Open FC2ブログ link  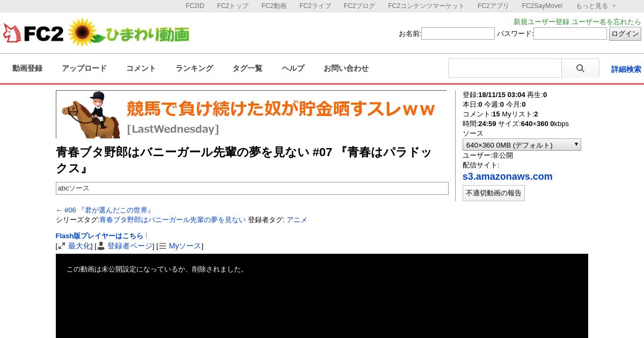pos(360,6)
